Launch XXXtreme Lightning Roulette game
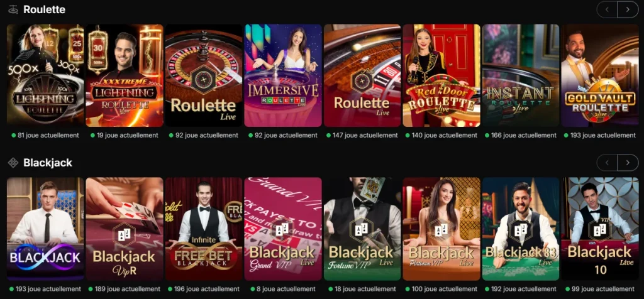This screenshot has width=644, height=299. click(x=125, y=75)
